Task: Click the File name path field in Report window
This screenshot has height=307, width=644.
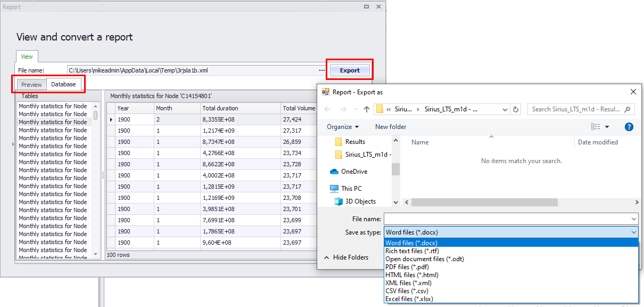Action: (x=192, y=70)
